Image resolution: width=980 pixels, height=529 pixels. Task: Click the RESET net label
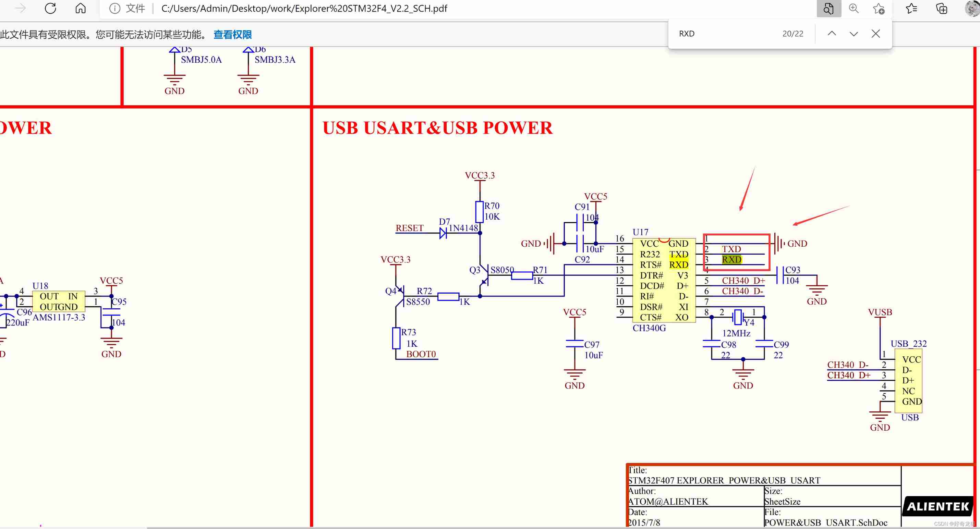[409, 228]
